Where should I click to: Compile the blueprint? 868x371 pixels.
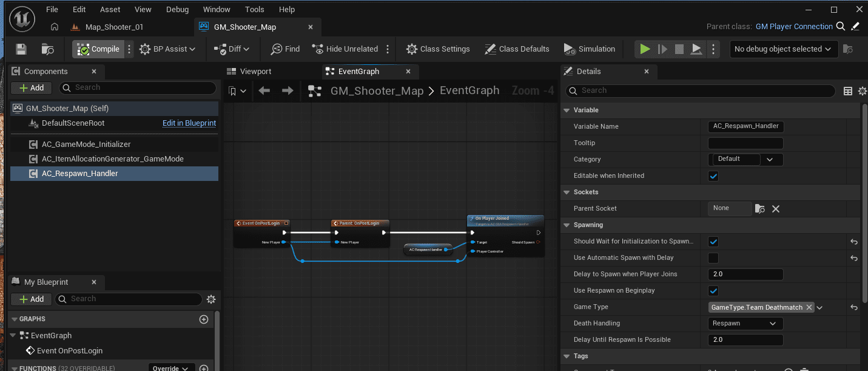click(x=98, y=49)
